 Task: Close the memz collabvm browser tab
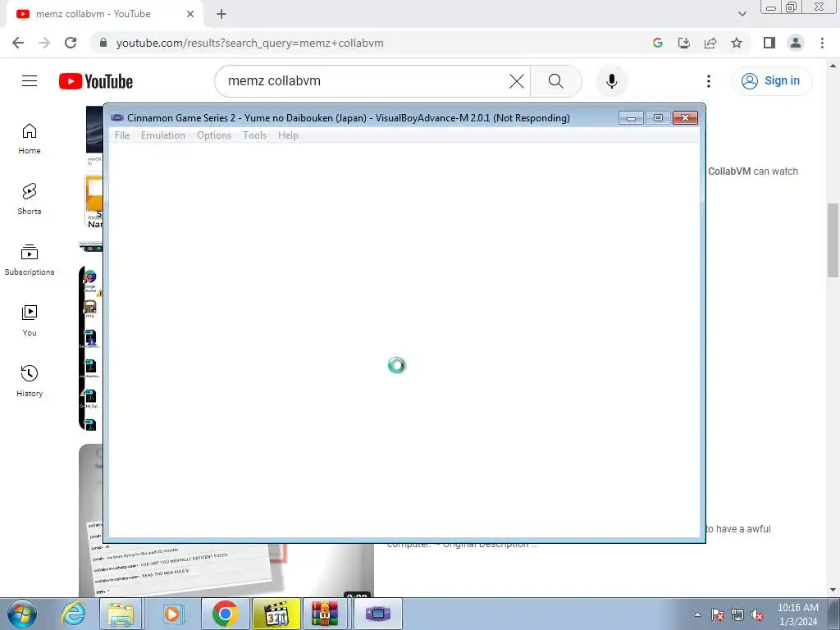[x=190, y=14]
